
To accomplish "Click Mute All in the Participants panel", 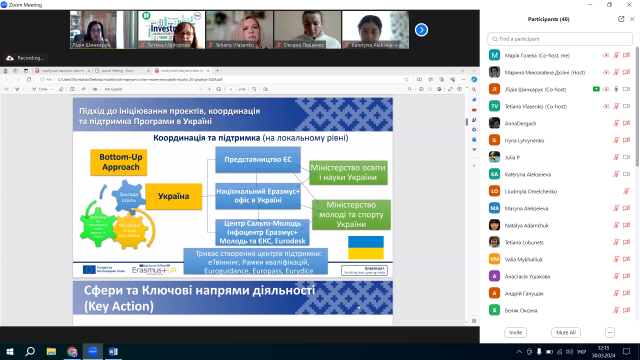I will 566,333.
